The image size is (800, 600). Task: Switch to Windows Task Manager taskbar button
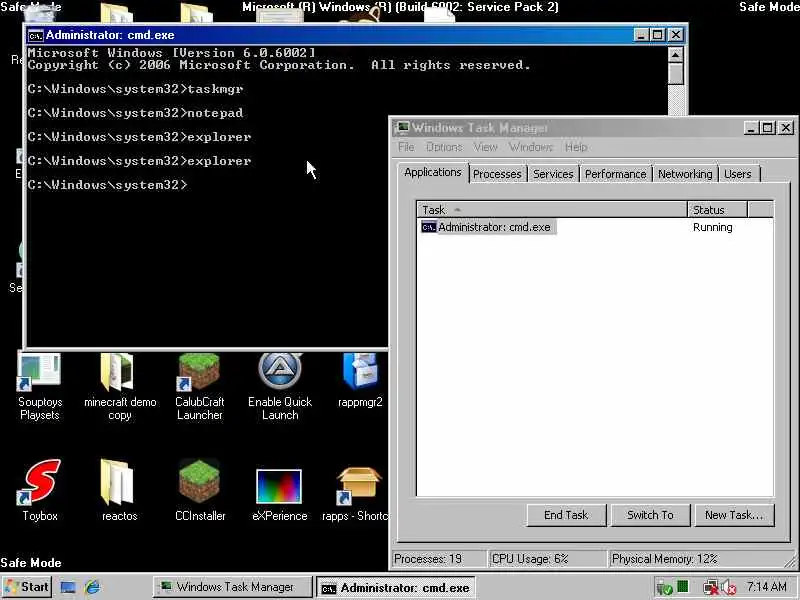point(233,587)
